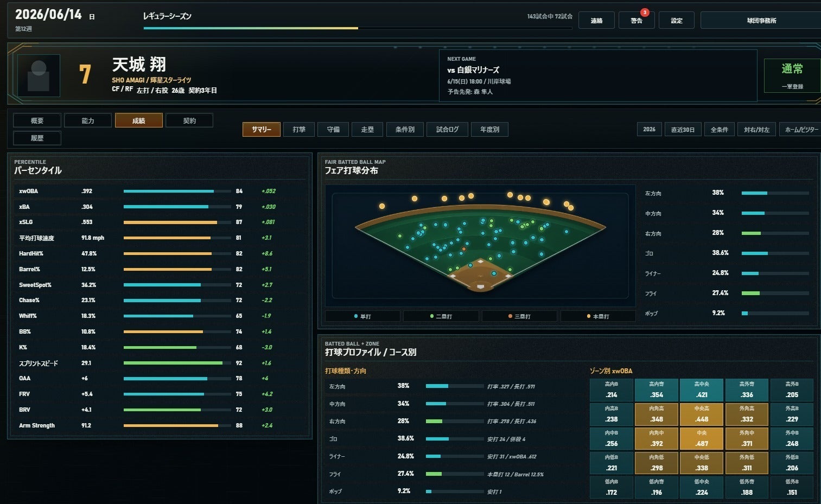Open the 球団事務所 team office button
This screenshot has width=821, height=504.
(761, 21)
